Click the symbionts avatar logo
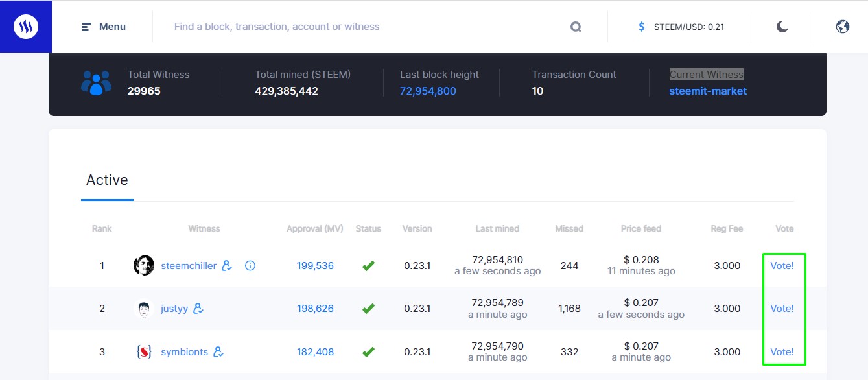This screenshot has height=380, width=868. pos(144,352)
